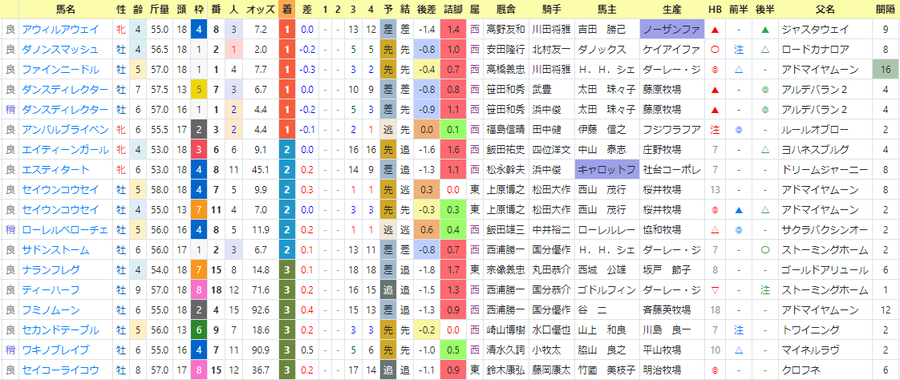Image resolution: width=900 pixels, height=380 pixels.
Task: Select the owner name ゴドルフィン
Action: pyautogui.click(x=606, y=290)
